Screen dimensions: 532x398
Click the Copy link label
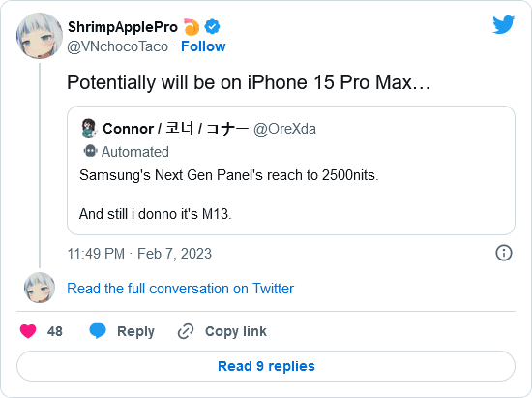236,331
